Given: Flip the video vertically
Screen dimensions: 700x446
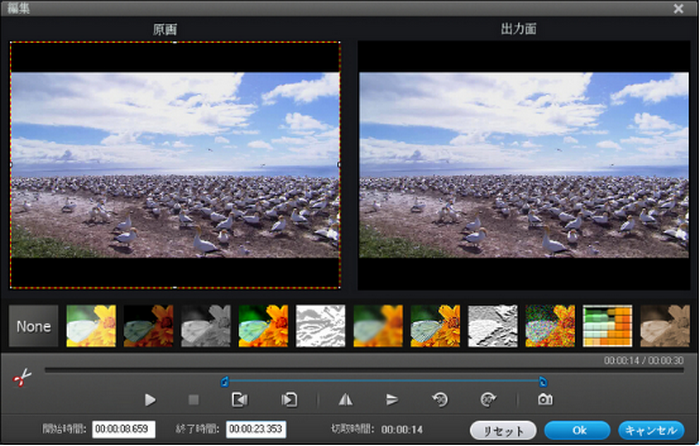Looking at the screenshot, I should coord(392,400).
